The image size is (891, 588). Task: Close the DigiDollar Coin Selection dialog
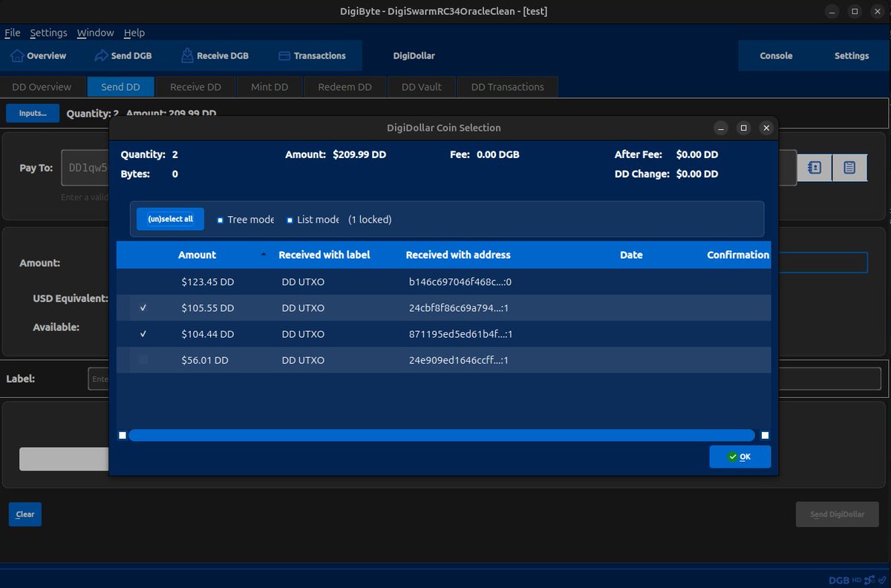[x=766, y=128]
